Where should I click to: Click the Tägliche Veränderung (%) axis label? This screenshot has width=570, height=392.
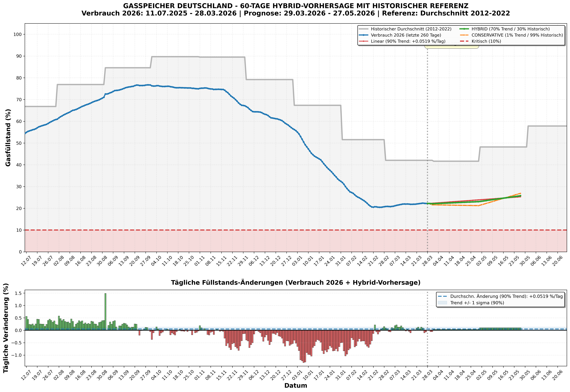tap(6, 328)
